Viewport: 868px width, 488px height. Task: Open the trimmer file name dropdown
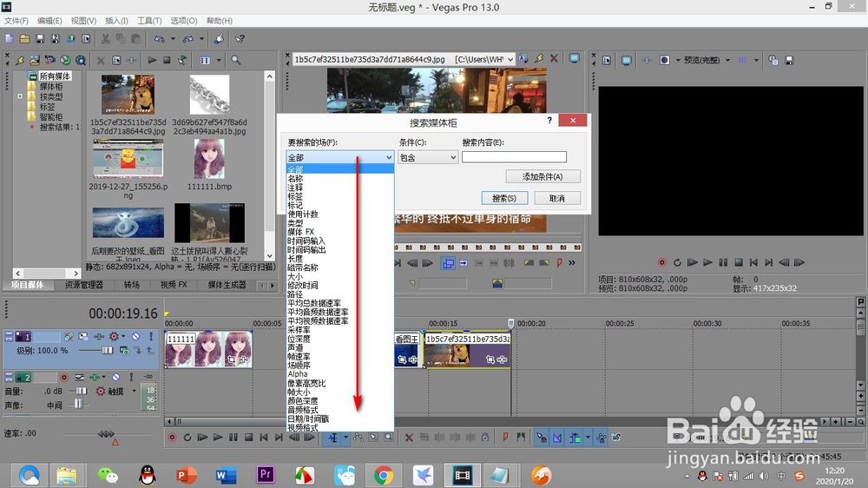pyautogui.click(x=510, y=59)
